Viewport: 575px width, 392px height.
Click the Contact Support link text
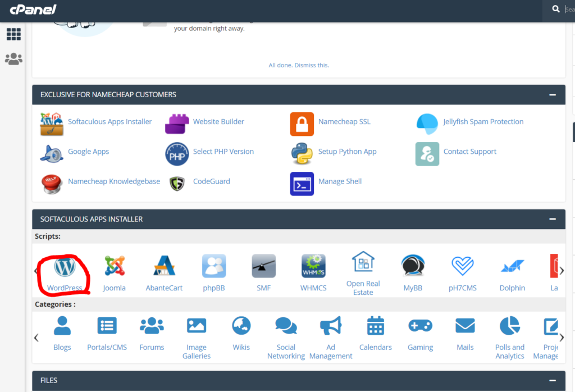[470, 152]
